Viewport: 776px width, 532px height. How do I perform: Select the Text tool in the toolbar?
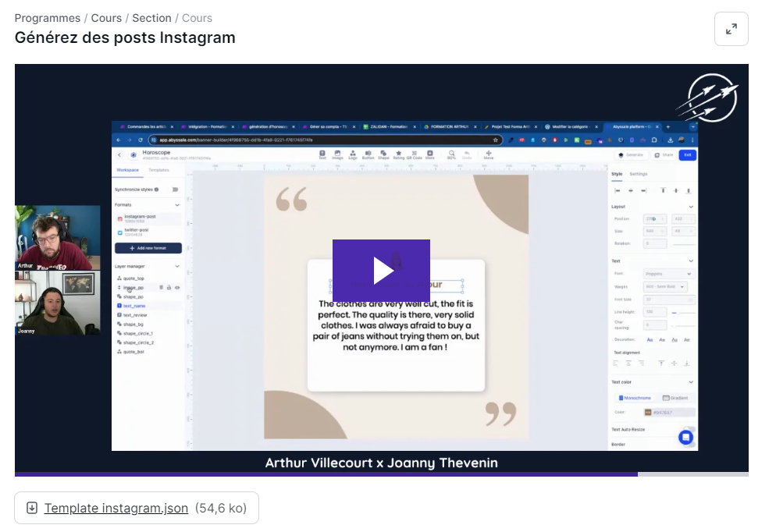coord(322,154)
